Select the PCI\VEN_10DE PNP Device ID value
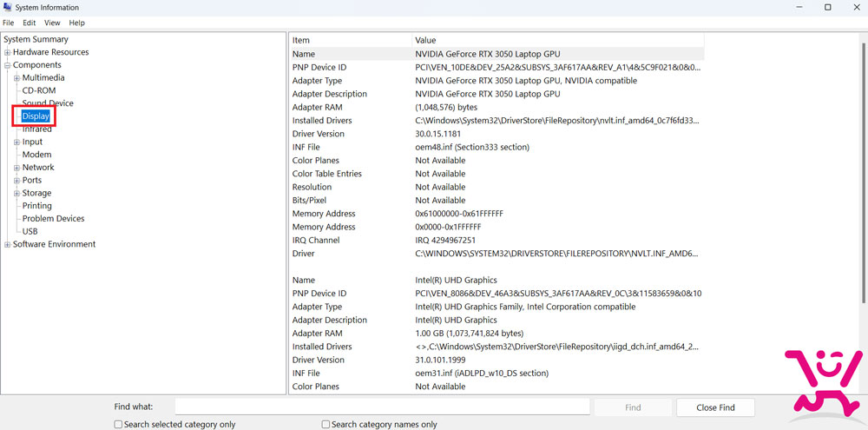 (558, 67)
